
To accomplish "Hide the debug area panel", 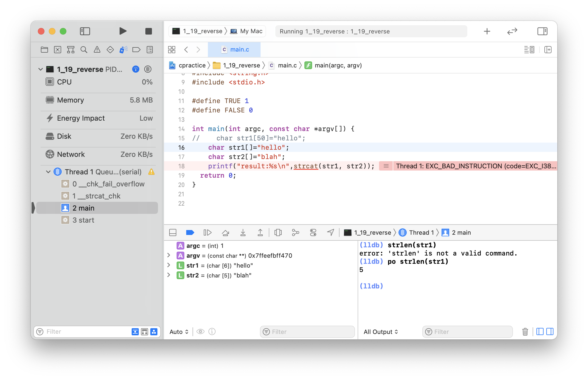I will point(173,232).
